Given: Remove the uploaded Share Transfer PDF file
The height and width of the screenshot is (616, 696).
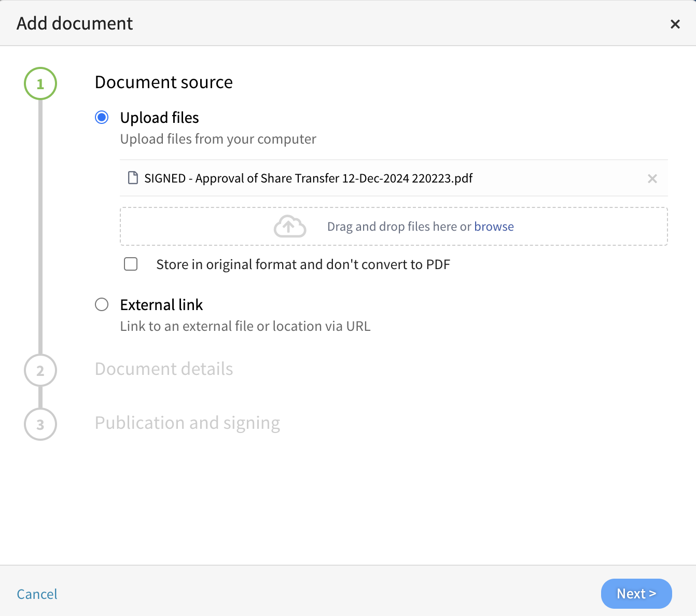Looking at the screenshot, I should coord(652,178).
